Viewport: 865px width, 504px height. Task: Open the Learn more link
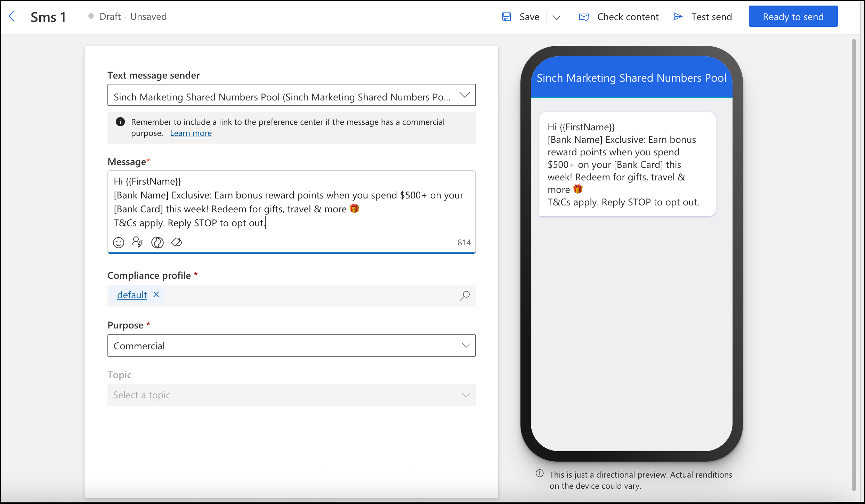[x=191, y=133]
